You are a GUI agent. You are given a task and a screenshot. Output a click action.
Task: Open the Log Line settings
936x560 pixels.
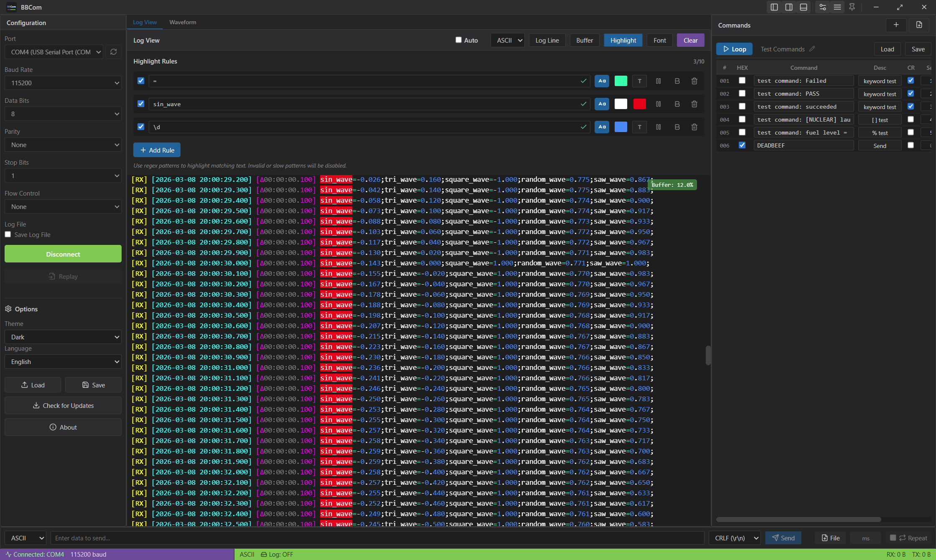pos(547,40)
